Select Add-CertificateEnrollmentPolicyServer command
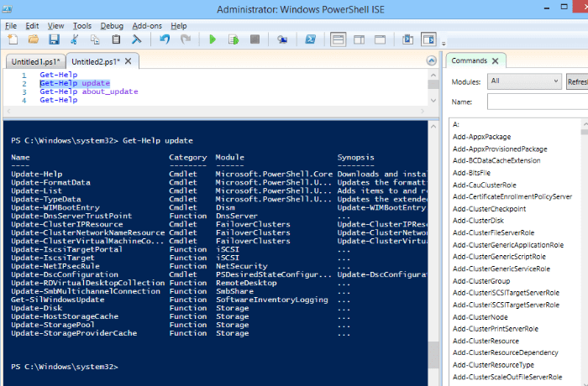The image size is (588, 386). click(512, 196)
